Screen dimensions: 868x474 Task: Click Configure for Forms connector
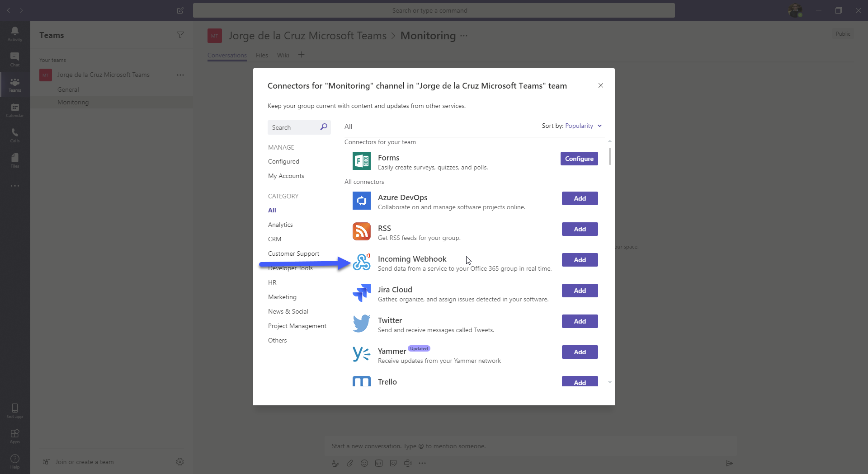579,159
